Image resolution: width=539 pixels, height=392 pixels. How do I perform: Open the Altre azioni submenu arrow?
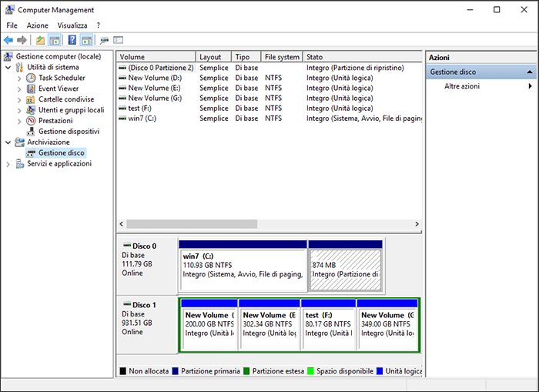[531, 86]
